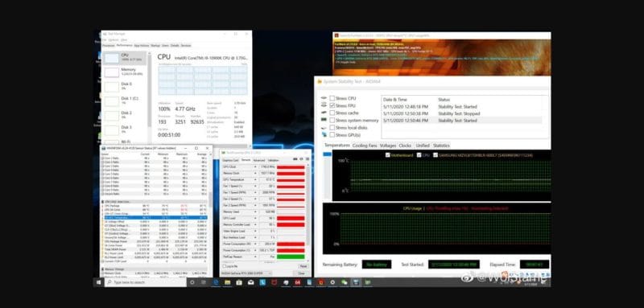This screenshot has height=308, width=644.
Task: Open Task View from the taskbar
Action: pos(204,282)
